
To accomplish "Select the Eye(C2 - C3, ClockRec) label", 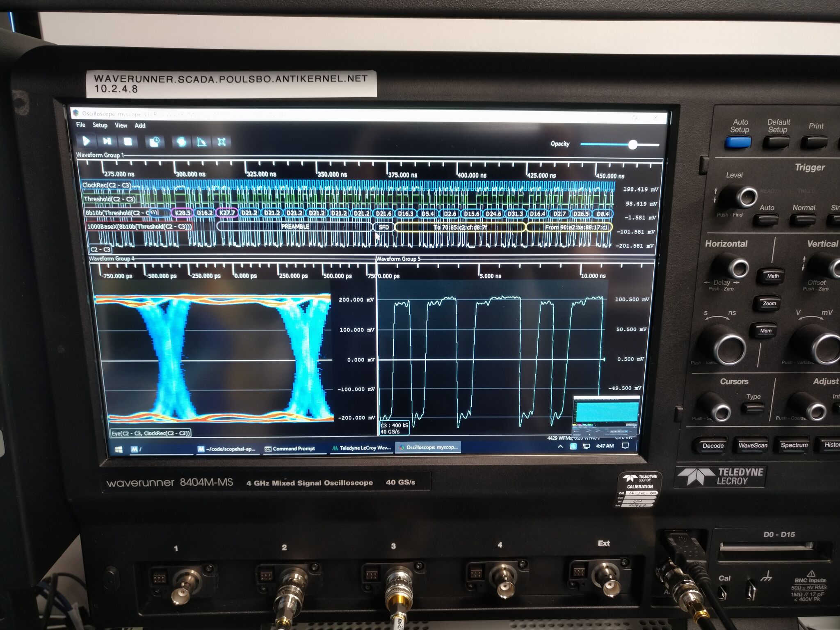I will pos(151,433).
